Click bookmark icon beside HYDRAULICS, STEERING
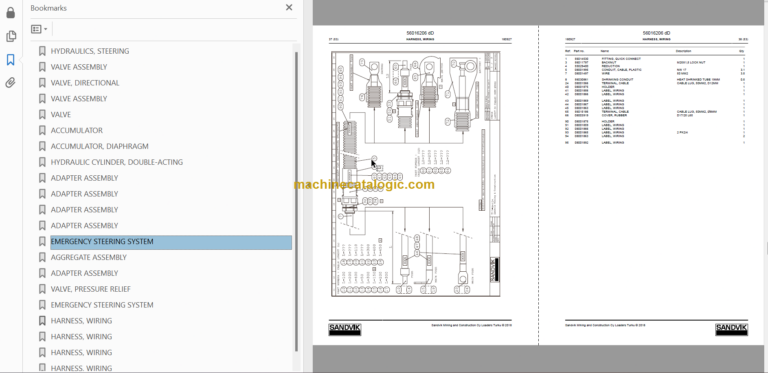This screenshot has height=373, width=768. [x=42, y=51]
